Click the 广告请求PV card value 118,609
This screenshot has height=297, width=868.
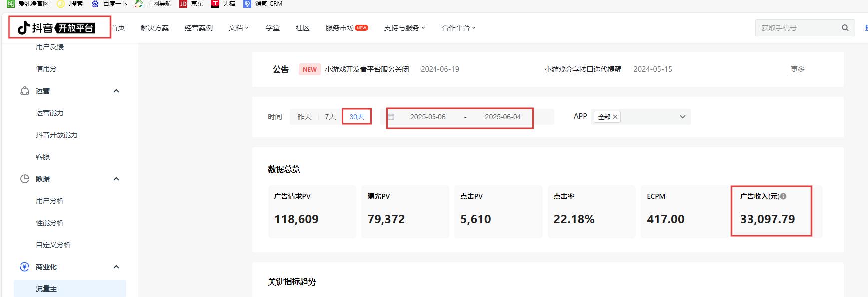[296, 219]
